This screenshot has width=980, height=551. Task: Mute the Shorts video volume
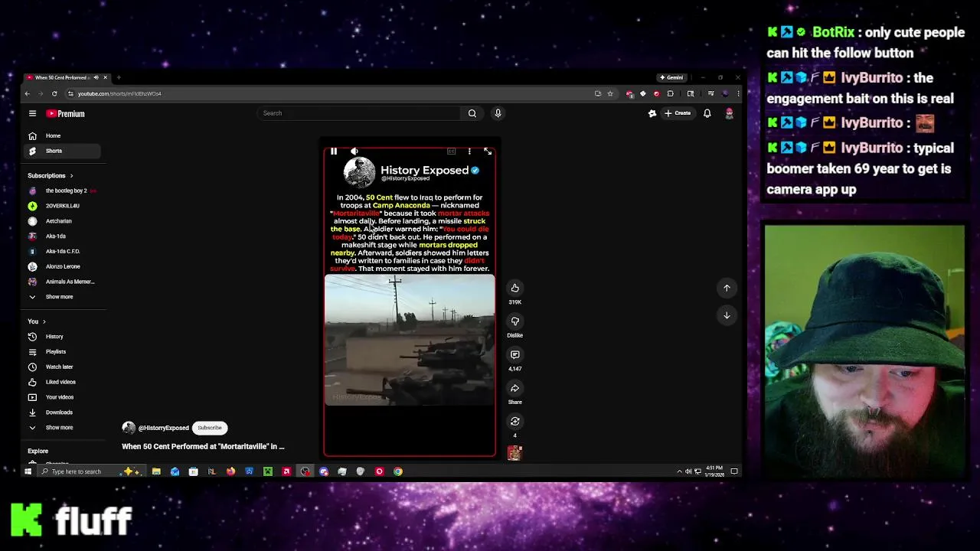click(x=354, y=152)
